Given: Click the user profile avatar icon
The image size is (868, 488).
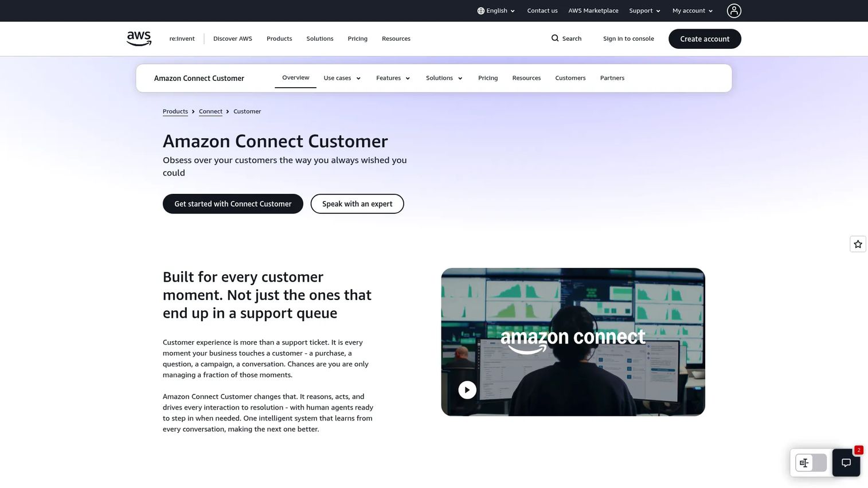Looking at the screenshot, I should pos(734,10).
